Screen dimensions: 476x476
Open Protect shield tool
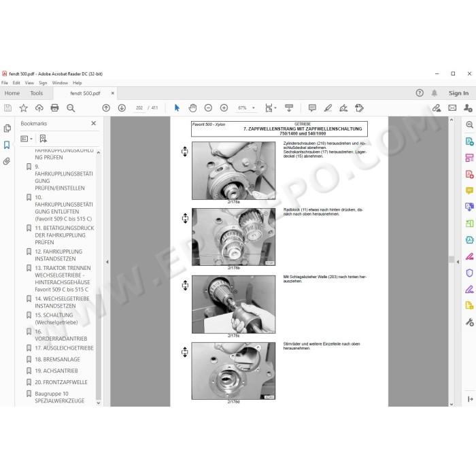point(469,273)
